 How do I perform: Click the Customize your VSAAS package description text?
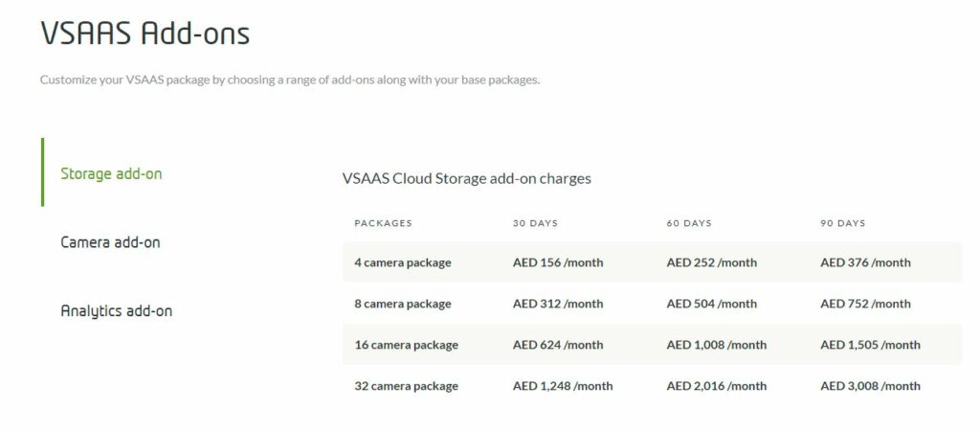(290, 80)
